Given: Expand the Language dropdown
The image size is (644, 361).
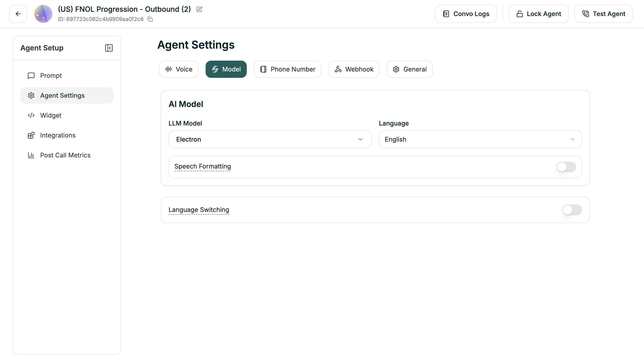Looking at the screenshot, I should (x=480, y=139).
